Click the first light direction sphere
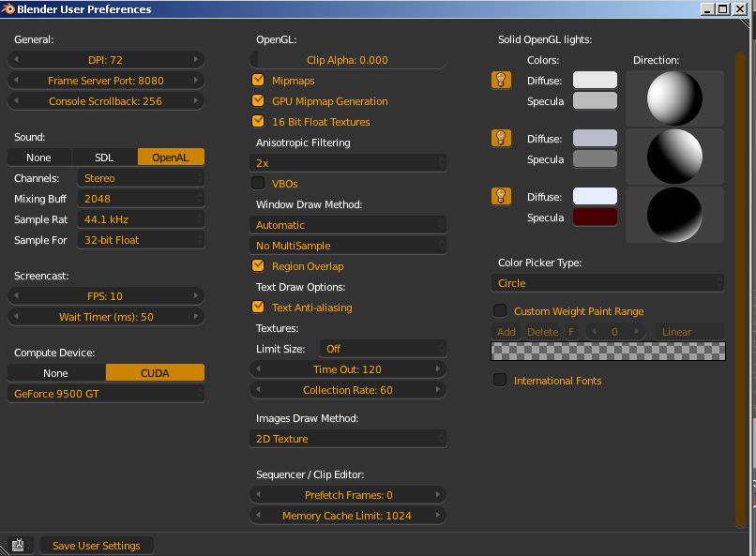This screenshot has width=756, height=556. click(674, 97)
